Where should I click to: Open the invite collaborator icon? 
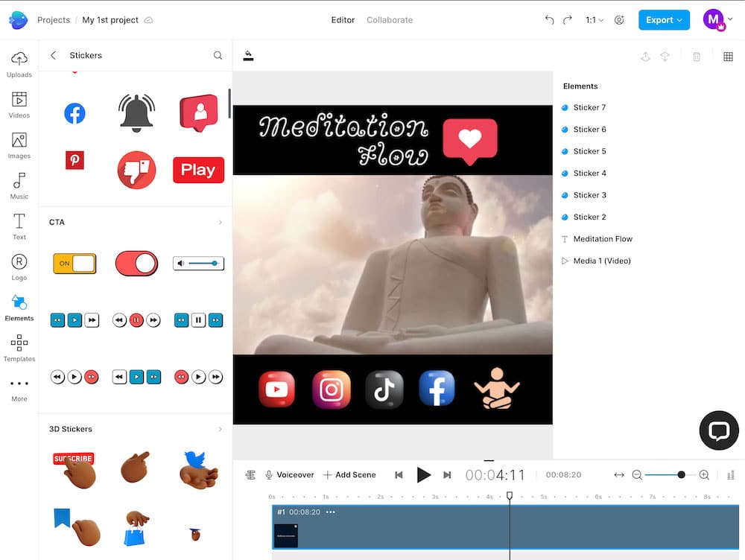click(619, 20)
